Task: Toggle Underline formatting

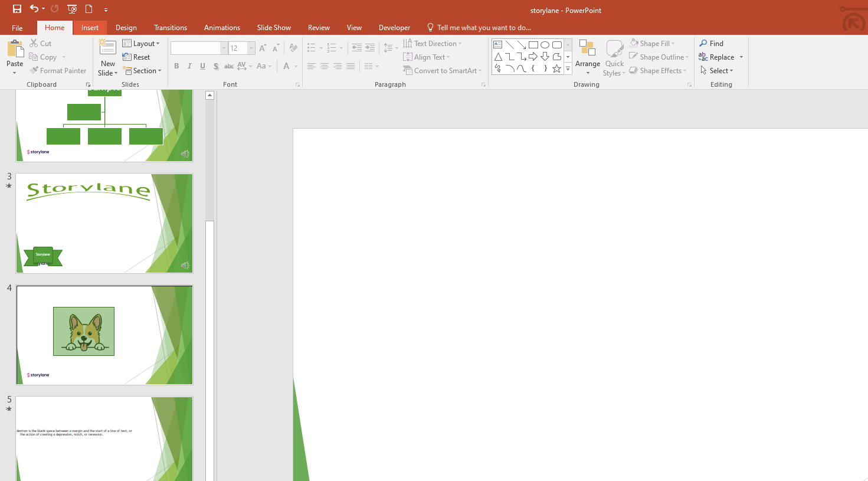Action: coord(202,66)
